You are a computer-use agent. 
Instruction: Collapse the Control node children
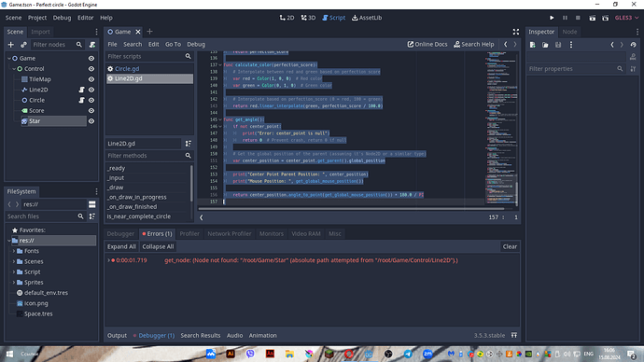(x=14, y=68)
